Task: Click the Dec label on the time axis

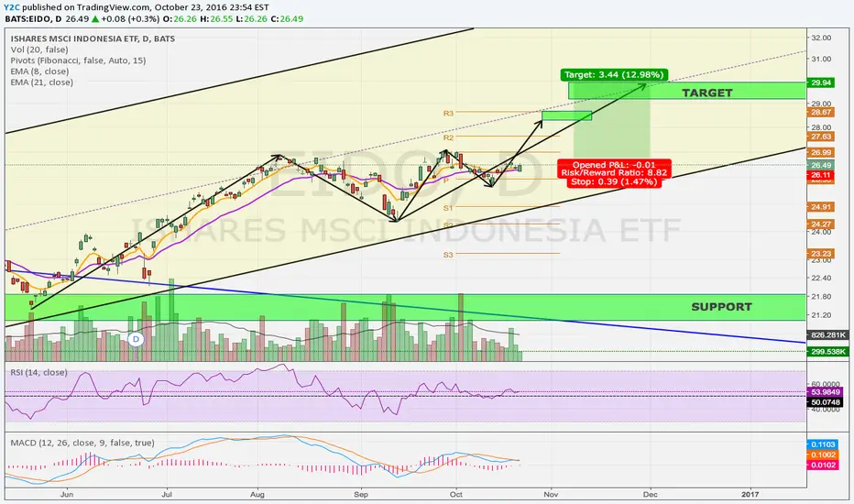Action: (x=650, y=495)
